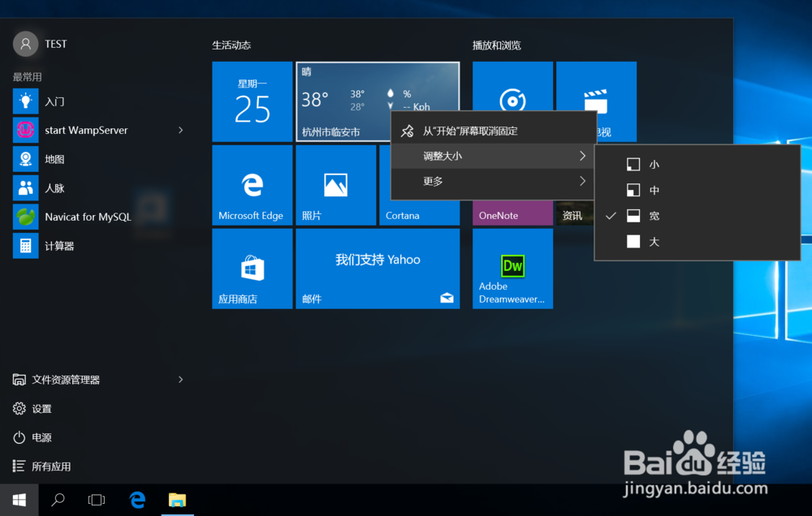812x516 pixels.
Task: Open the 应用商店 Store tile
Action: (x=253, y=269)
